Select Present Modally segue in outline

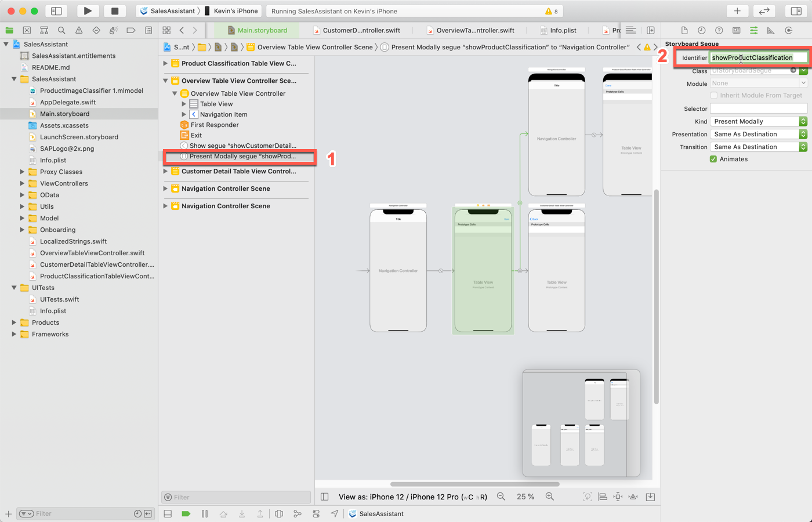(x=240, y=156)
